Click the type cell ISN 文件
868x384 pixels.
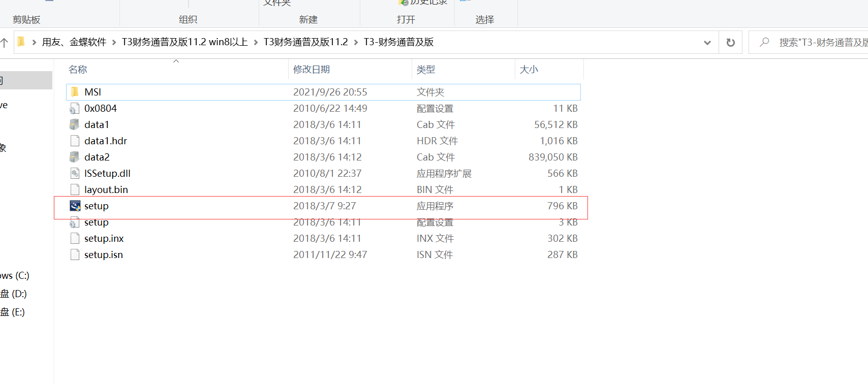pos(435,254)
